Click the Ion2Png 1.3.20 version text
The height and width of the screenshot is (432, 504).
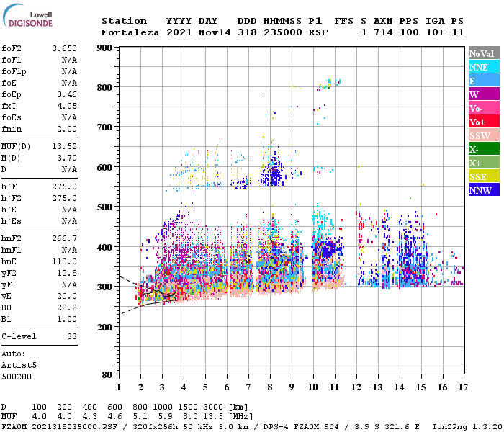coord(467,426)
